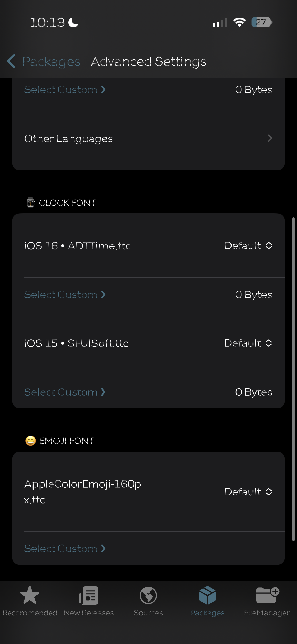
Task: Tap the Recommended star icon
Action: pyautogui.click(x=30, y=595)
